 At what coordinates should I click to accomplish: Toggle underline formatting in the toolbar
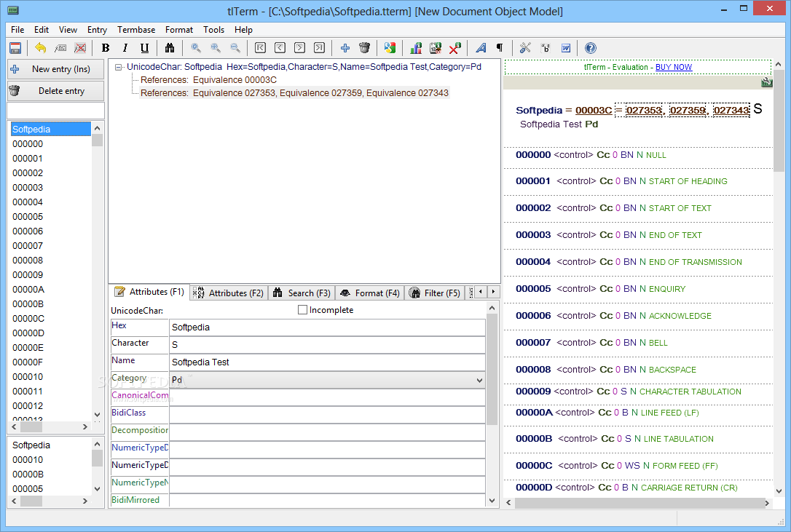(145, 48)
